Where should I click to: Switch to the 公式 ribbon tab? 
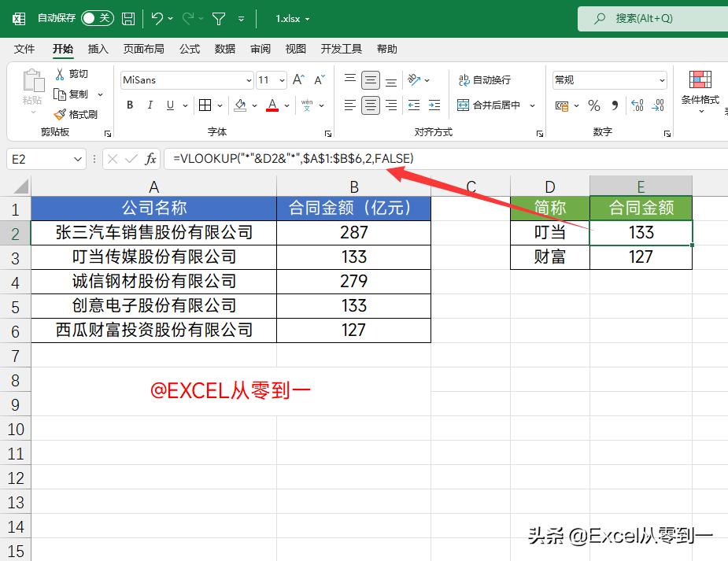[x=189, y=48]
